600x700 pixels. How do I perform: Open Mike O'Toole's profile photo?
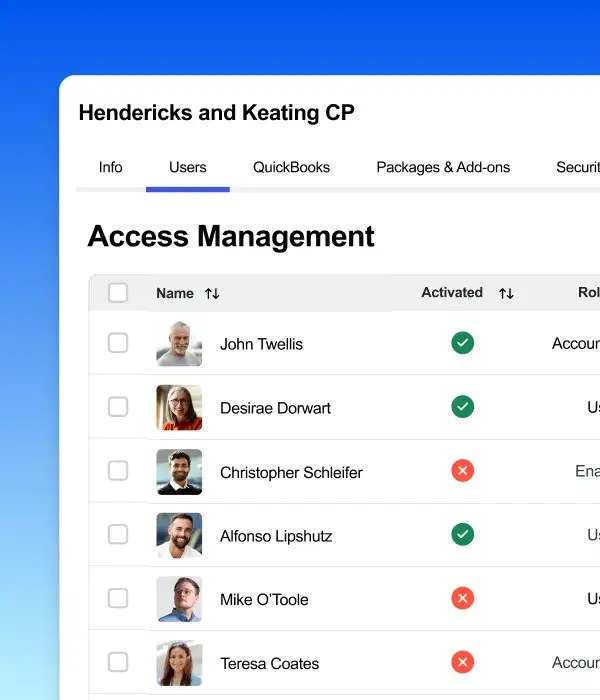pos(179,599)
